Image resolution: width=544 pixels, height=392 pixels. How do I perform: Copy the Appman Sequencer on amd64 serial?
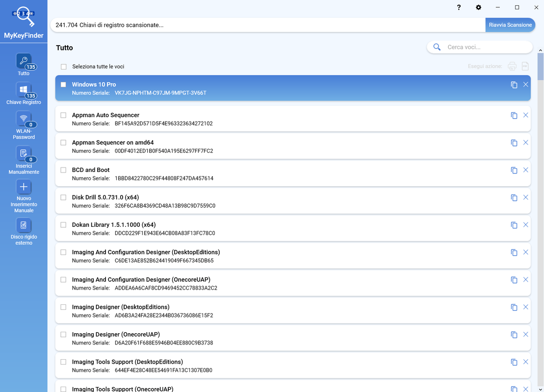[x=514, y=143]
